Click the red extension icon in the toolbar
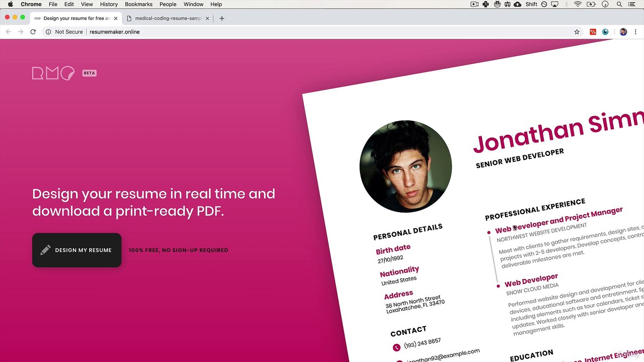 click(593, 32)
